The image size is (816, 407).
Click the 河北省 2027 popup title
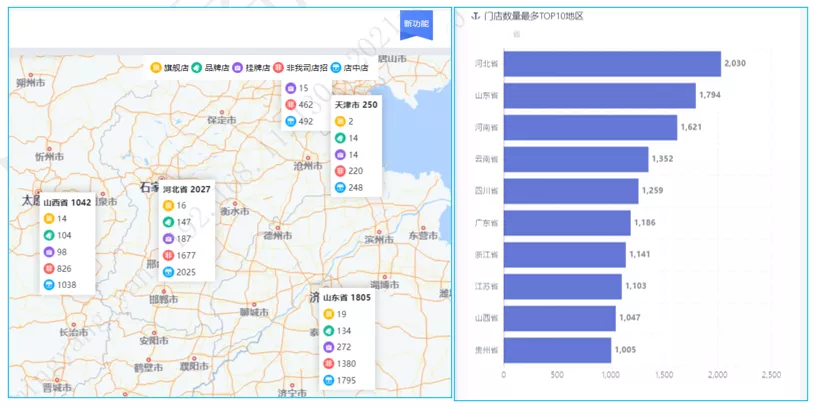pyautogui.click(x=186, y=189)
